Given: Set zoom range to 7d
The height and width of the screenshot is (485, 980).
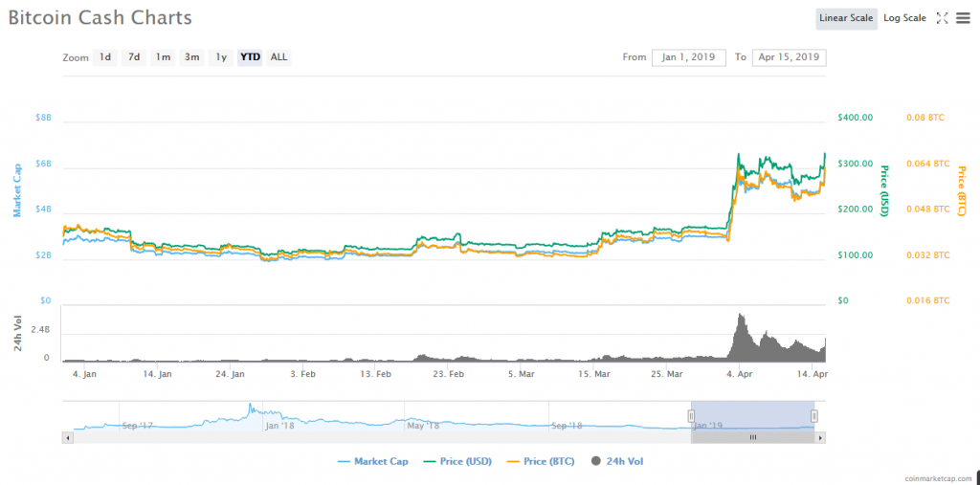Looking at the screenshot, I should click(x=134, y=57).
